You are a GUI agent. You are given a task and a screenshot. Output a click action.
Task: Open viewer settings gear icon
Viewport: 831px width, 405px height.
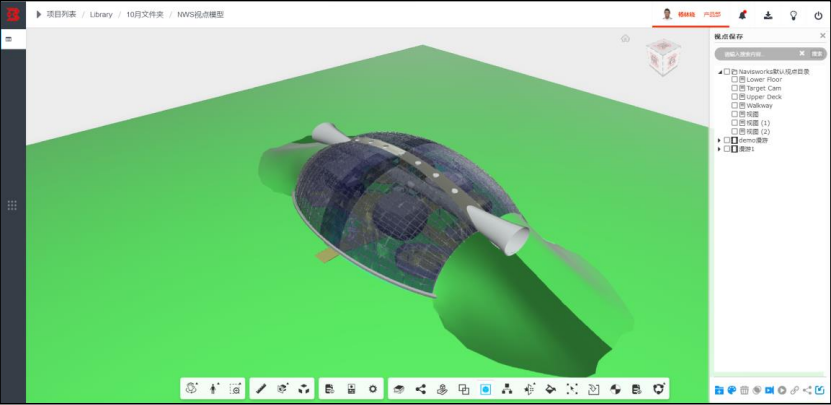[373, 389]
